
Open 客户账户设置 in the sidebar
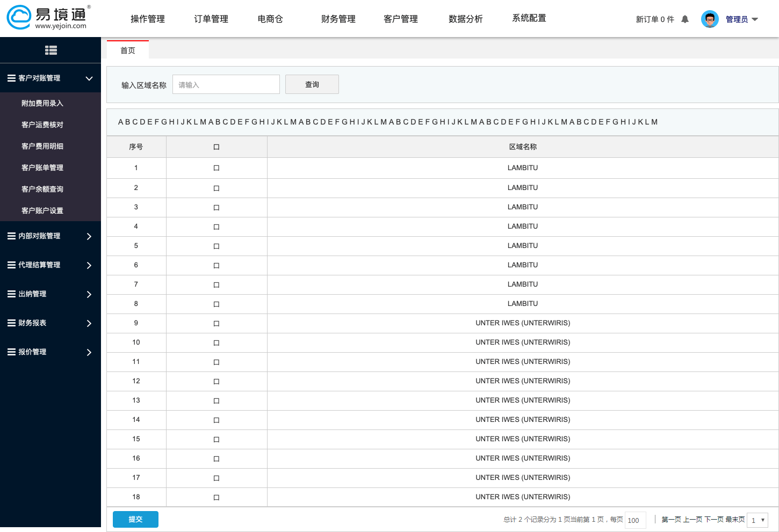coord(42,210)
